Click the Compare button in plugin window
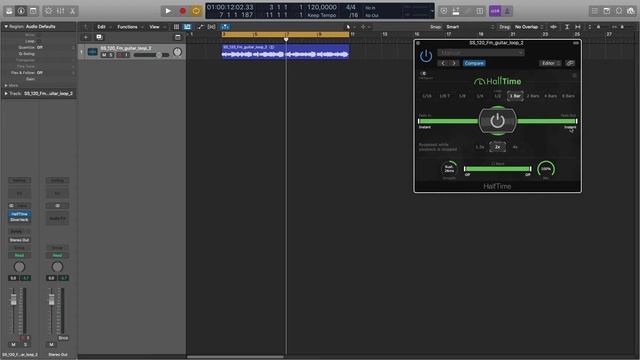This screenshot has height=360, width=640. pyautogui.click(x=474, y=63)
